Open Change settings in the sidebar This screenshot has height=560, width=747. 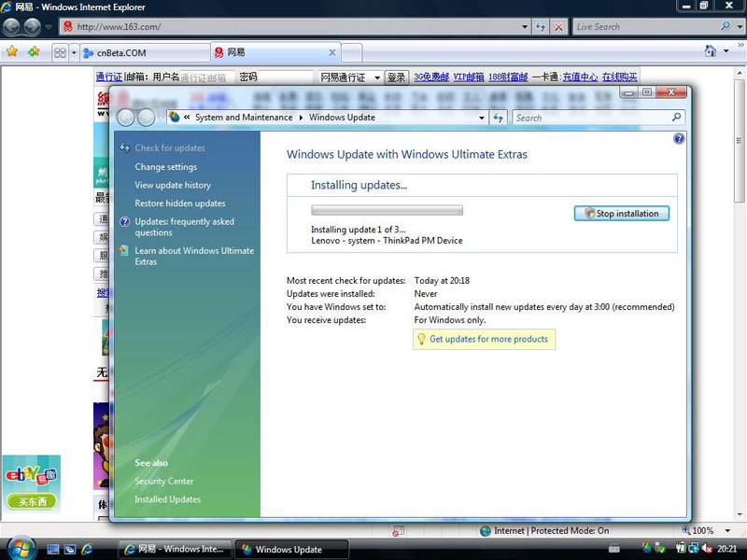tap(166, 167)
